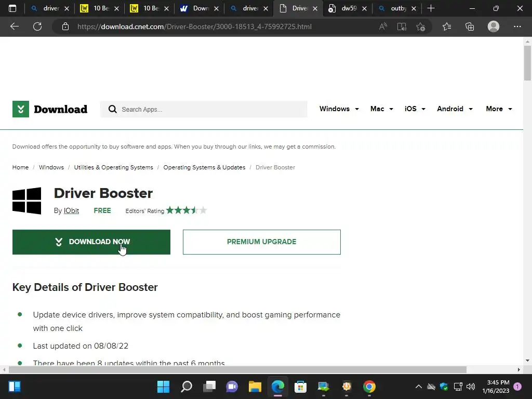Open File Explorer from the taskbar
This screenshot has width=532, height=399.
[255, 387]
